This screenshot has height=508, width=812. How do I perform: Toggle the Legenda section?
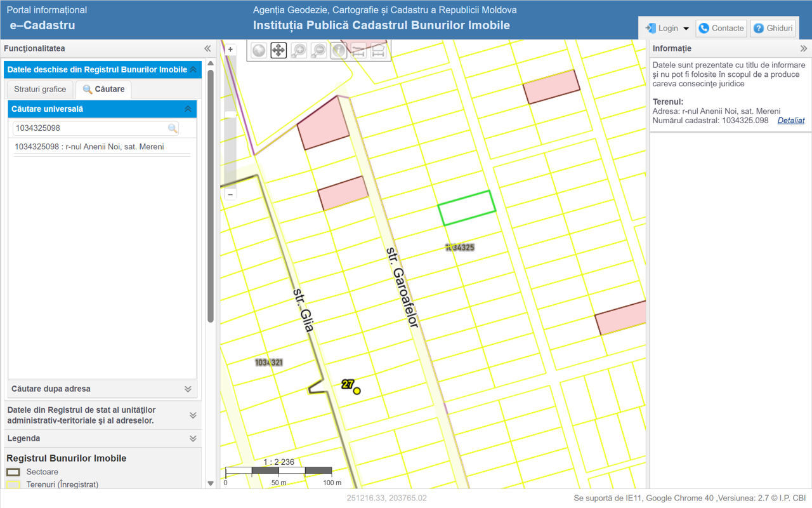click(x=193, y=438)
